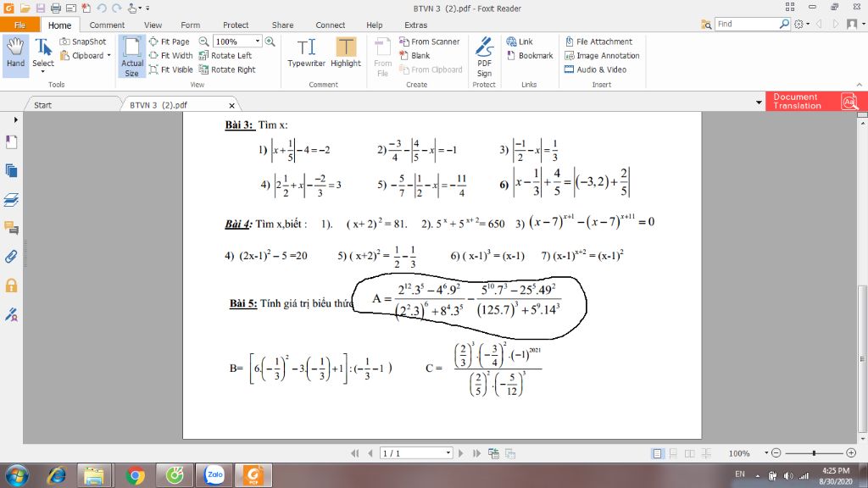868x488 pixels.
Task: Click the Document Translation button
Action: click(816, 102)
